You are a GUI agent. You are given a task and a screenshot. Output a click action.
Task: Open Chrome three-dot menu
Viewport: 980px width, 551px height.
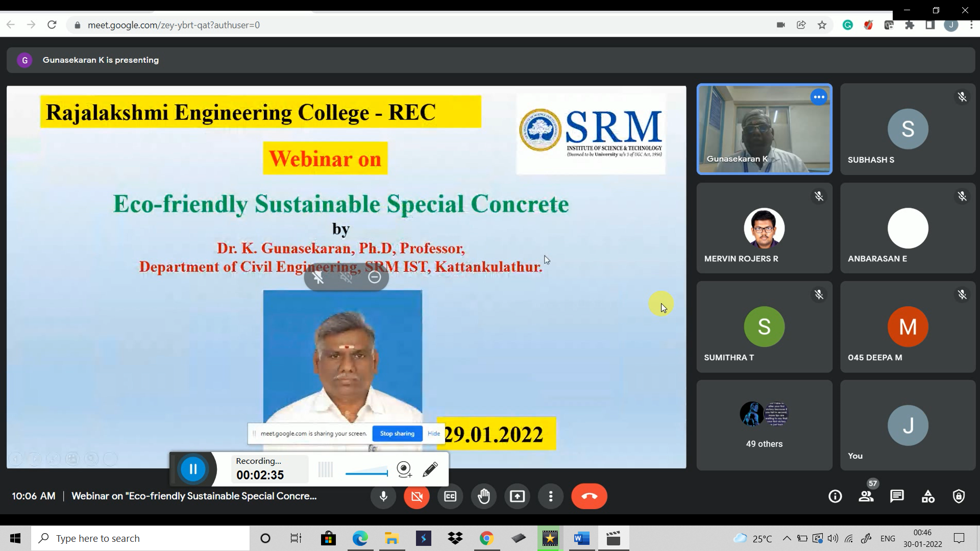pos(971,25)
